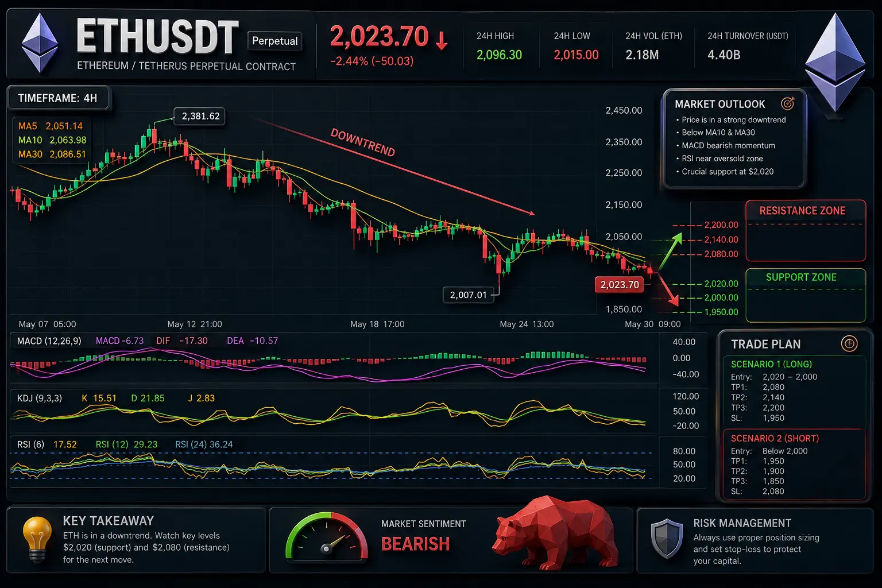Viewport: 882px width, 588px height.
Task: Click the 2,381.62 high price label
Action: (200, 116)
